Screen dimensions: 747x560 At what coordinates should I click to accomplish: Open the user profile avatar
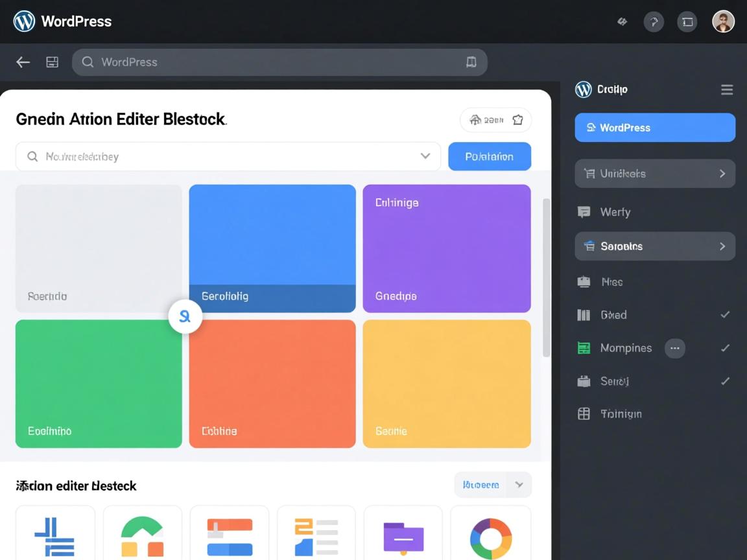pyautogui.click(x=723, y=22)
